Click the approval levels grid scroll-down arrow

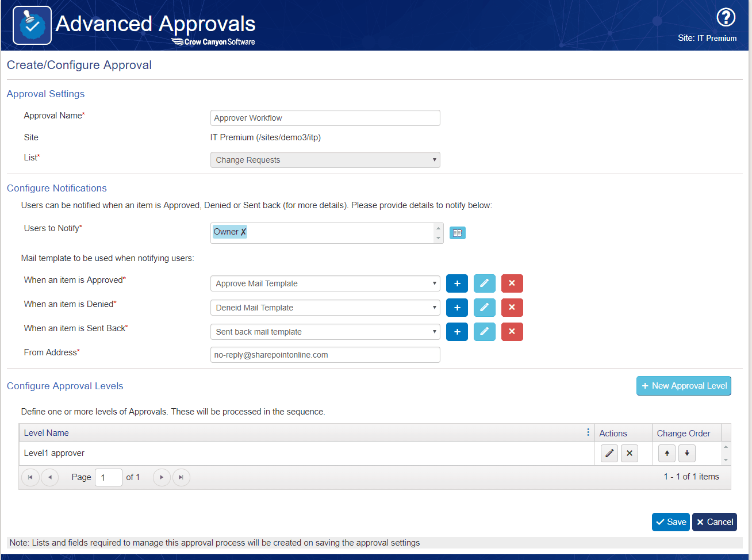coord(726,460)
